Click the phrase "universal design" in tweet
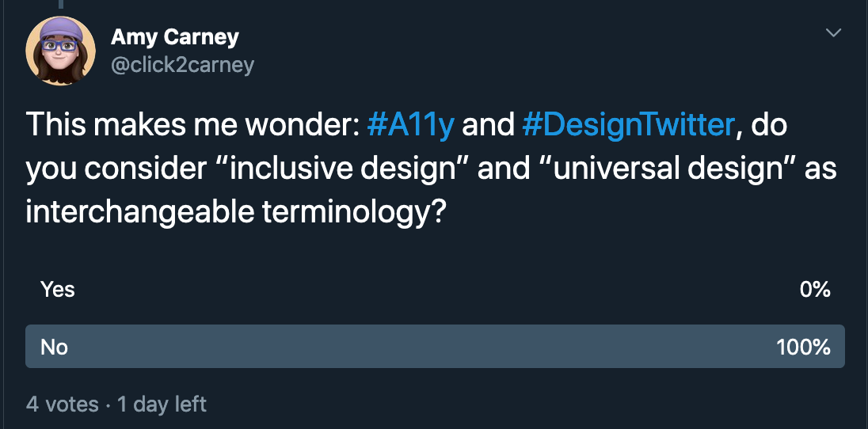868x429 pixels. click(x=670, y=169)
